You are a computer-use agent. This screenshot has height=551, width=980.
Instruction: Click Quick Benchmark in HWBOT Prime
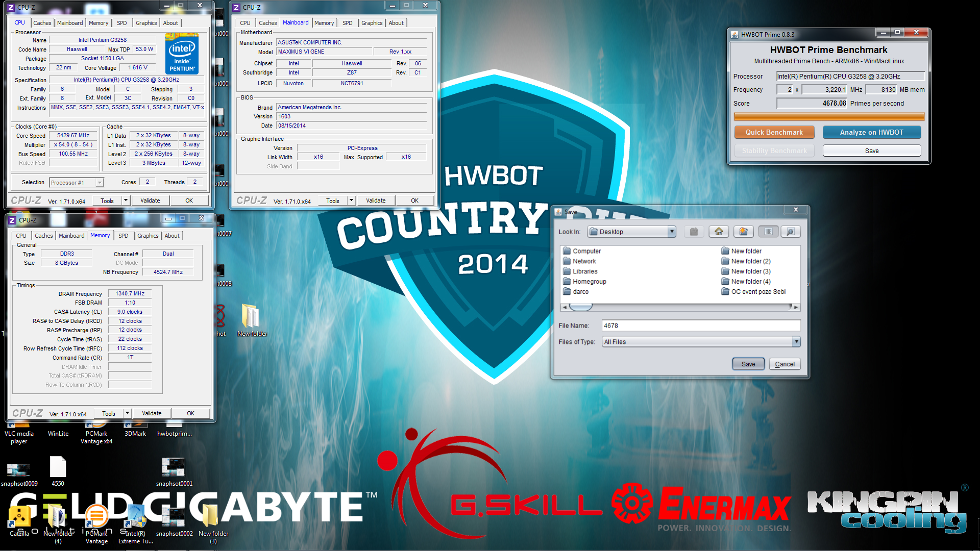click(x=774, y=132)
